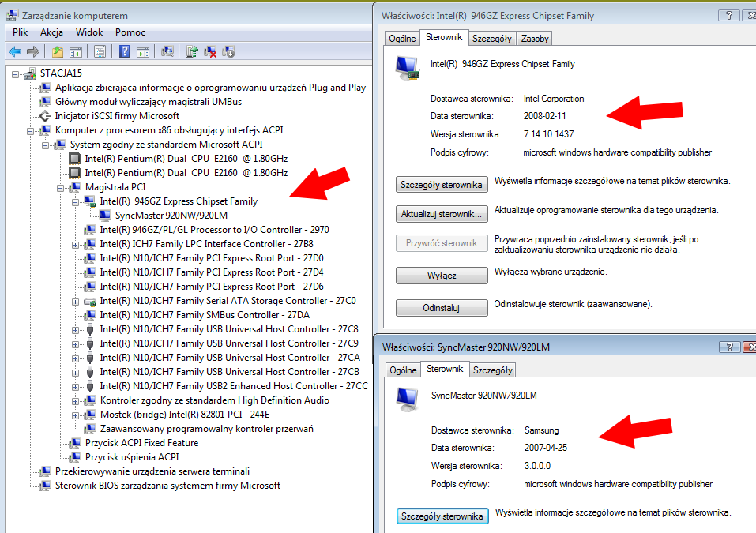
Task: Click the Odinstaluj button
Action: (441, 308)
